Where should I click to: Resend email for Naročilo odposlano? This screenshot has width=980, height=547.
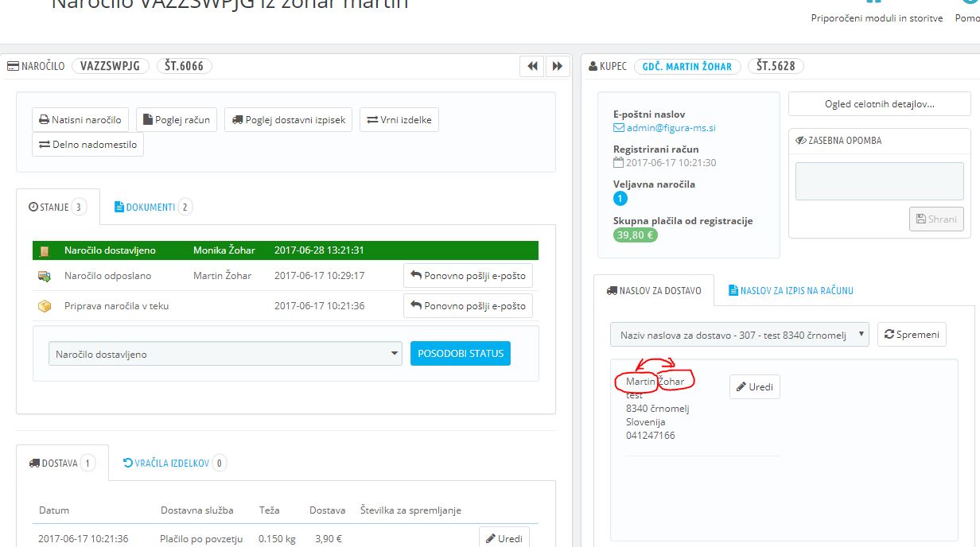point(468,276)
